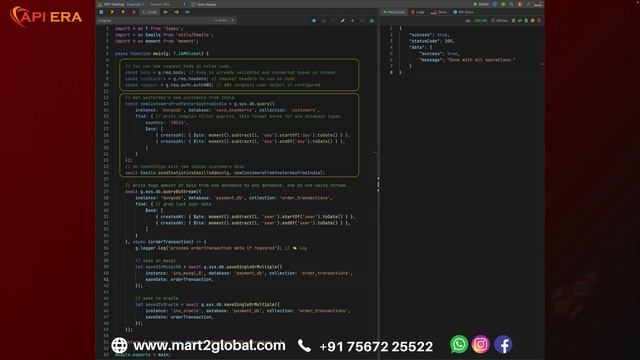Image resolution: width=640 pixels, height=360 pixels.
Task: Click the yellow-green icon in the top right toolbar
Action: pos(503,4)
